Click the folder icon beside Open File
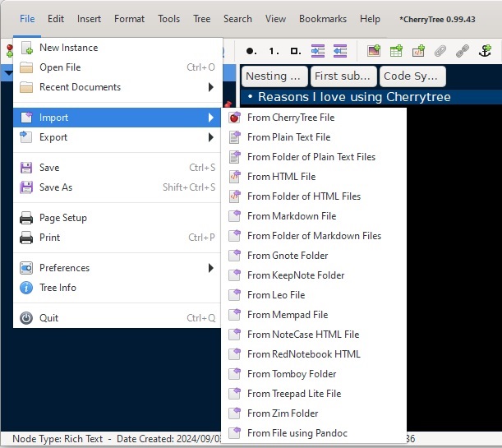The image size is (502, 448). [26, 67]
